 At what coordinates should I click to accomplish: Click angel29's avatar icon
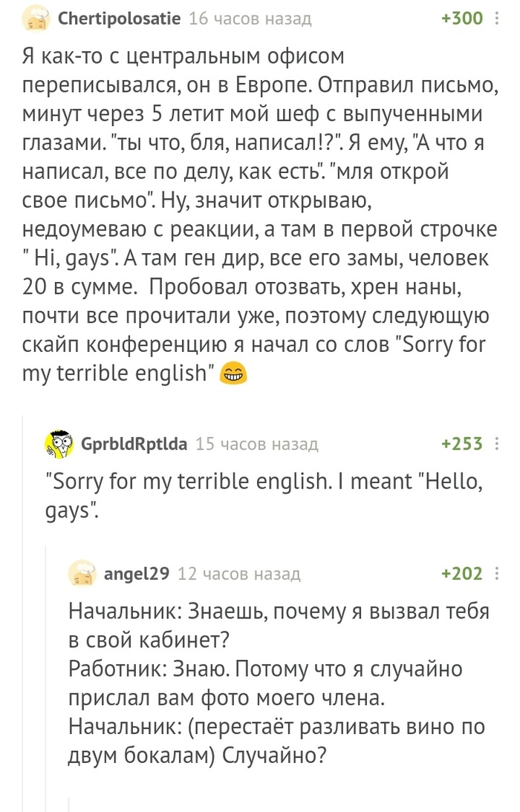(x=82, y=574)
